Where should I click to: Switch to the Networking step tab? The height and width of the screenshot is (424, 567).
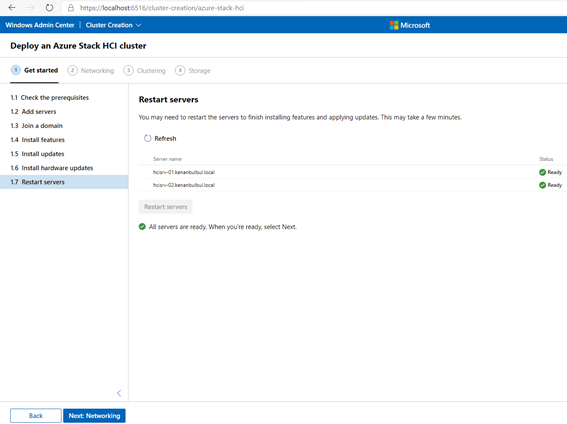[x=91, y=70]
